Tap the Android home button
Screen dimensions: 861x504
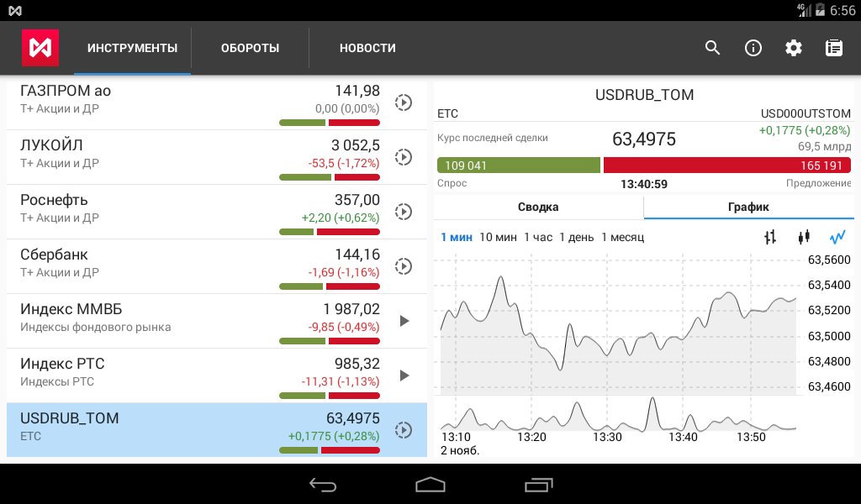click(430, 484)
